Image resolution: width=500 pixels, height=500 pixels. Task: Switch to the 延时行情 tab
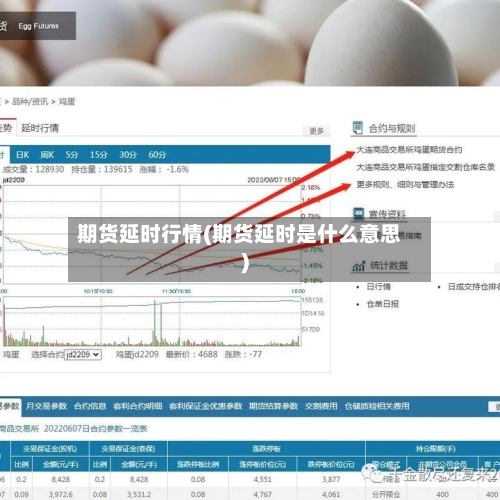click(x=40, y=128)
